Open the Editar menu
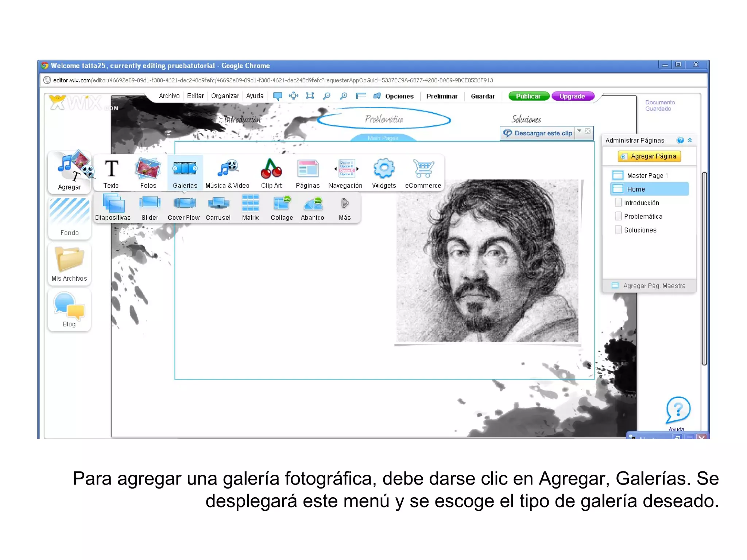The image size is (747, 560). [x=196, y=96]
